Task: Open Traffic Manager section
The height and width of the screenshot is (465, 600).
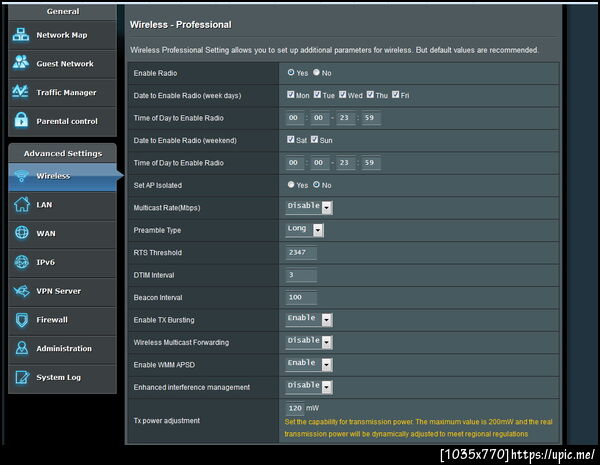Action: tap(62, 93)
